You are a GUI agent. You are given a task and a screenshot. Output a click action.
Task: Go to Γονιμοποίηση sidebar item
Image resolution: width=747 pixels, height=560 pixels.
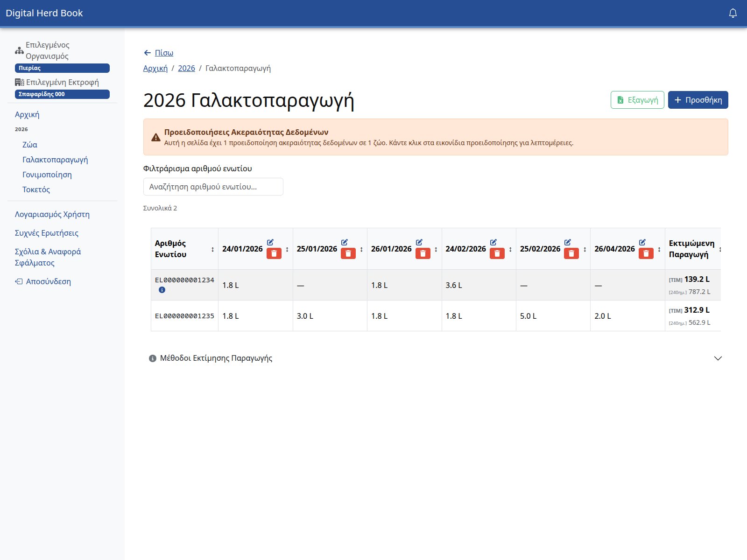pyautogui.click(x=47, y=175)
